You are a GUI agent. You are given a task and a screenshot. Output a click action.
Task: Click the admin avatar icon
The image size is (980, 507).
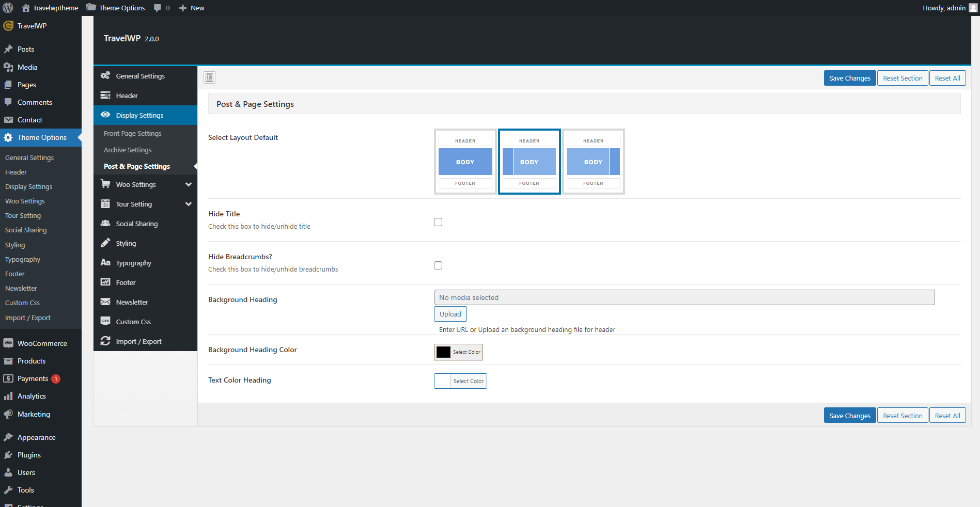click(x=973, y=8)
